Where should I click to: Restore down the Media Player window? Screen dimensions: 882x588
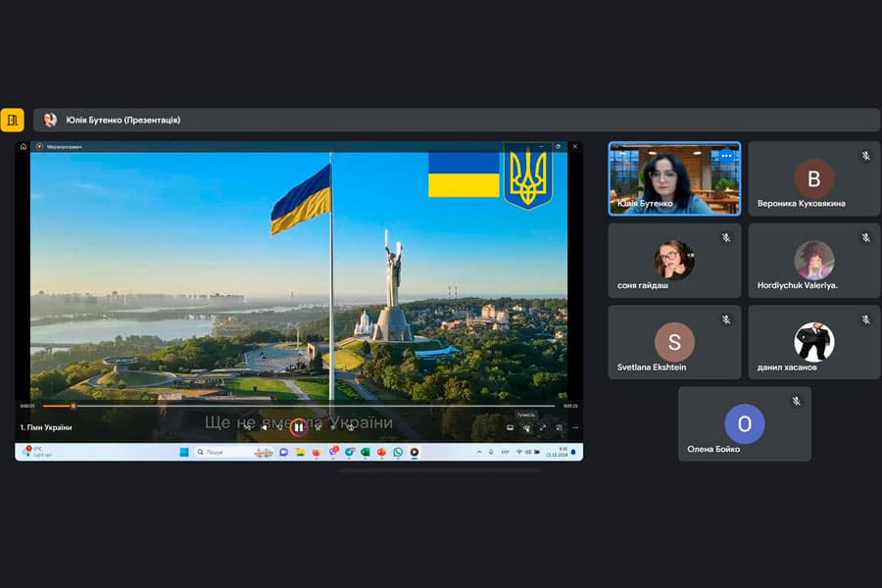click(x=558, y=146)
